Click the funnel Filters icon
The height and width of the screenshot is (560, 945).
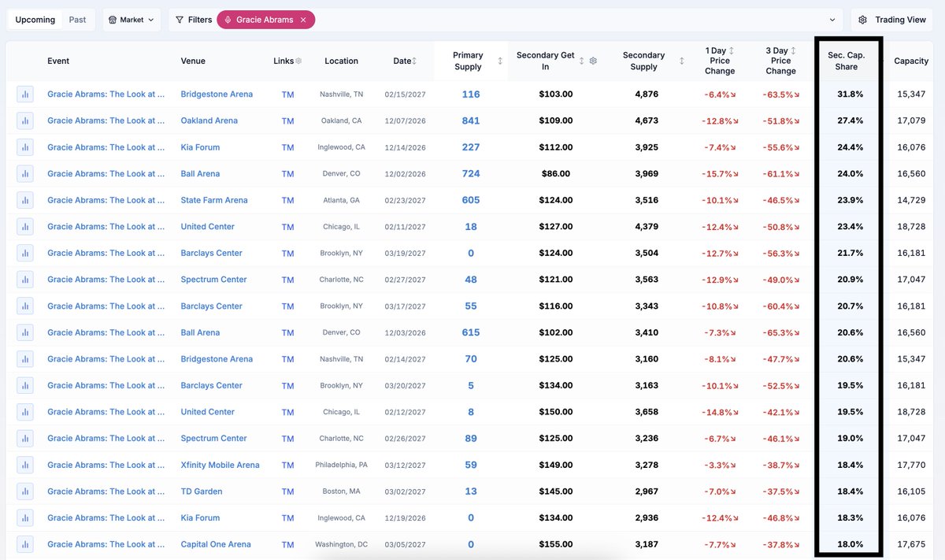click(180, 20)
